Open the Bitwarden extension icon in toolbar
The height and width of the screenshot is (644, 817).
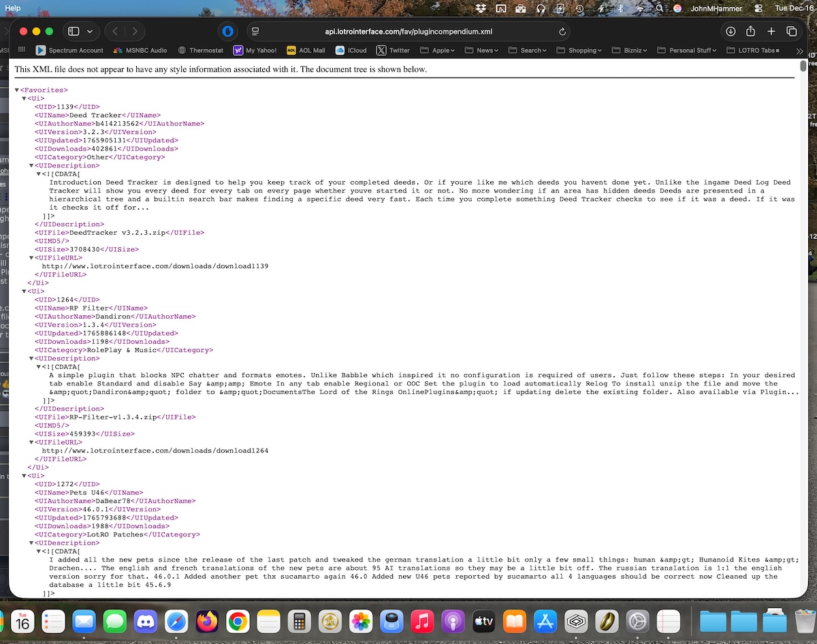pyautogui.click(x=228, y=31)
